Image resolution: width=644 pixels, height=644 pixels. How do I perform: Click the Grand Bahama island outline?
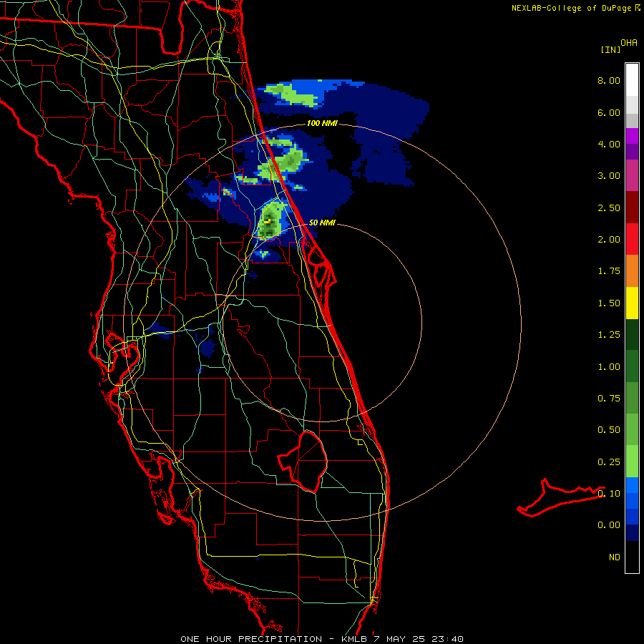(560, 498)
